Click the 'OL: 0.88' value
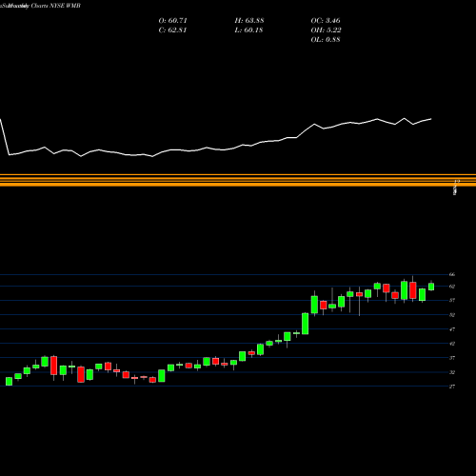 click(x=326, y=40)
